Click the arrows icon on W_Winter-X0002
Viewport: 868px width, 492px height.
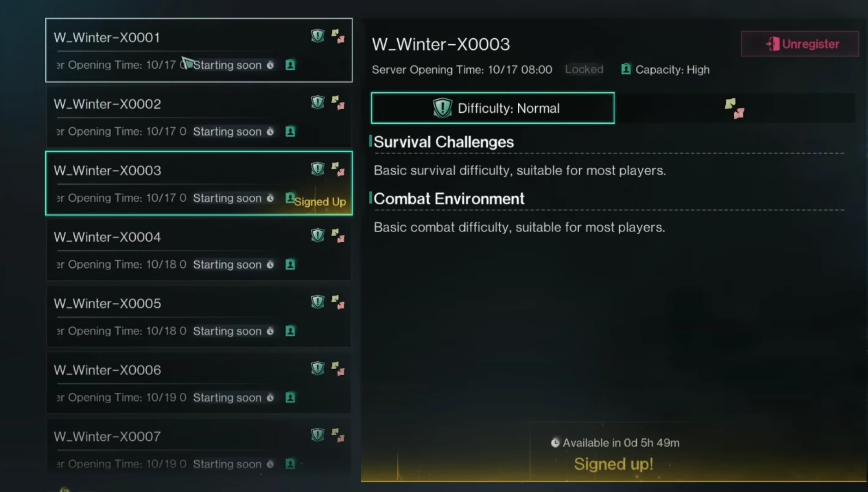point(338,103)
